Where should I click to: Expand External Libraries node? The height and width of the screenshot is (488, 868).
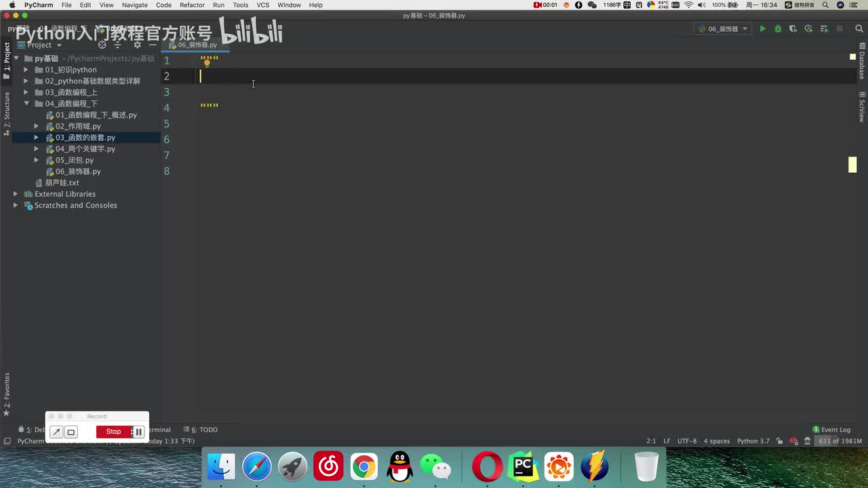point(16,194)
